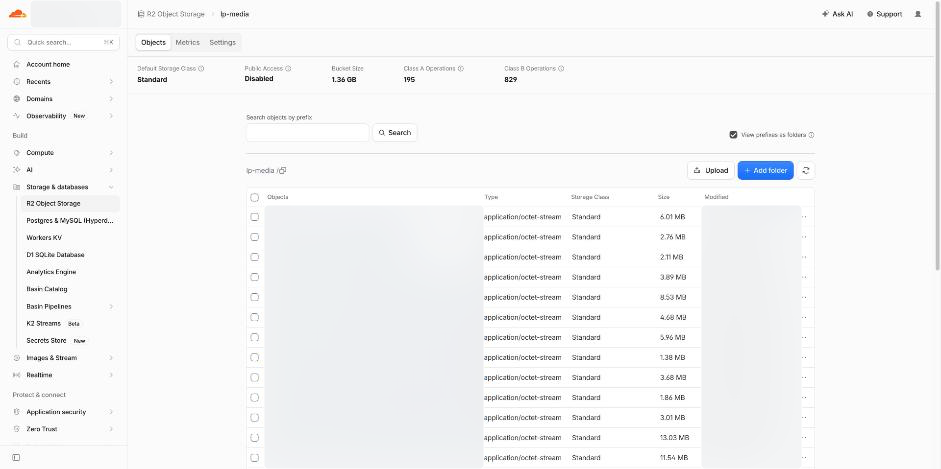Check the 3.89 MB object row
The image size is (941, 469).
point(254,277)
